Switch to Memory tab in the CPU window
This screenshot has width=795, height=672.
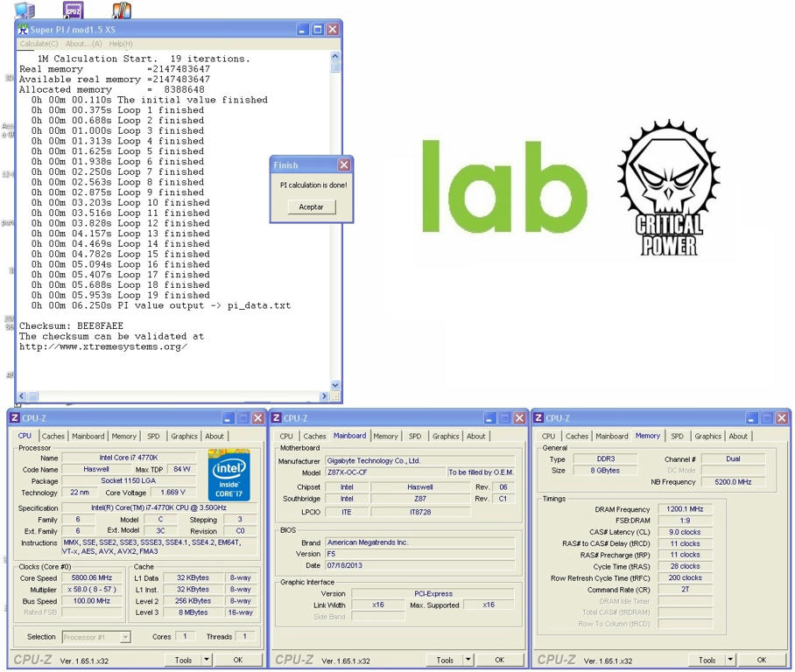tap(124, 436)
